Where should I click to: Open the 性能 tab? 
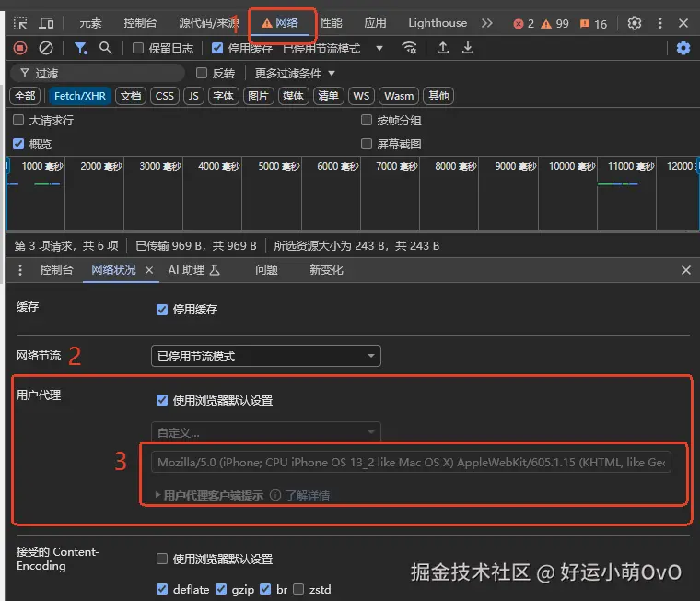(x=332, y=23)
